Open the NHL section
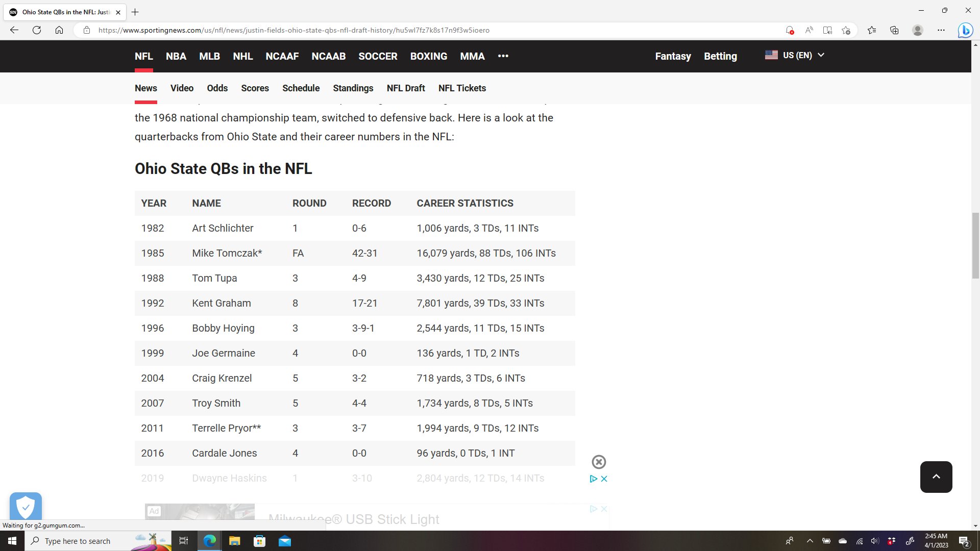 click(243, 56)
